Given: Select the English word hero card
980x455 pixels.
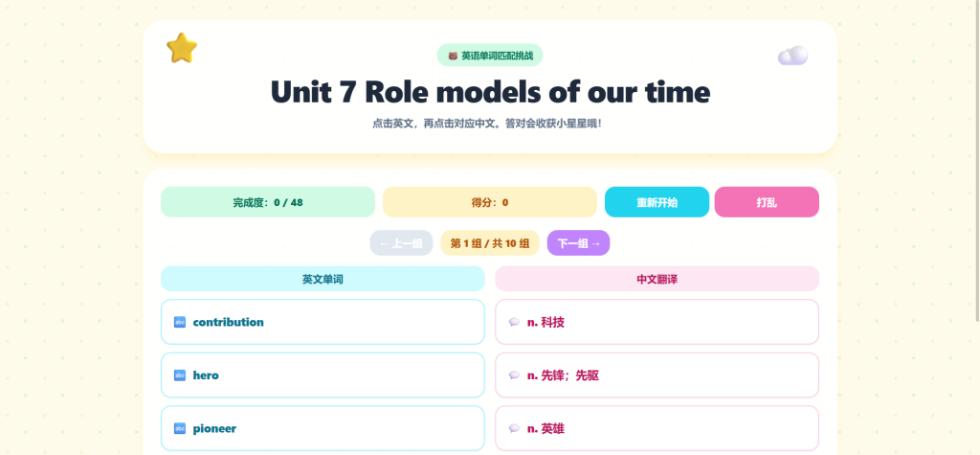Looking at the screenshot, I should (323, 375).
